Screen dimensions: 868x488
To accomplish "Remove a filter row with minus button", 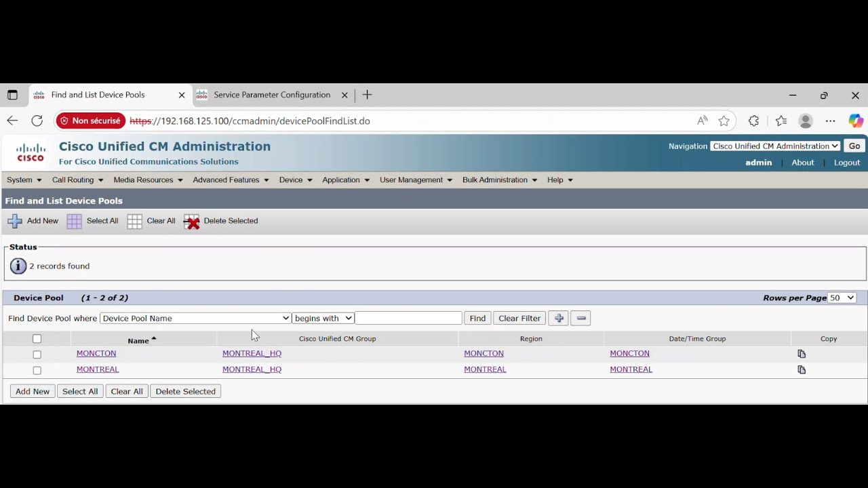I will click(x=581, y=319).
